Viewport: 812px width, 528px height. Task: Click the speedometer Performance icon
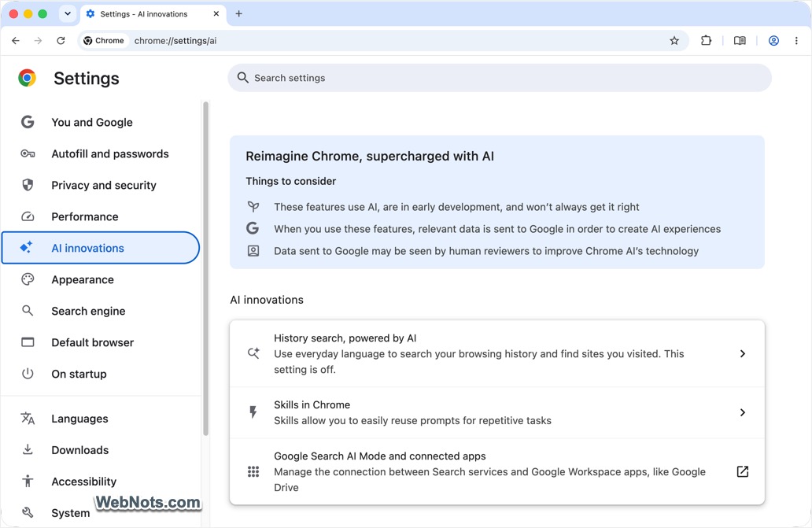[x=28, y=216]
